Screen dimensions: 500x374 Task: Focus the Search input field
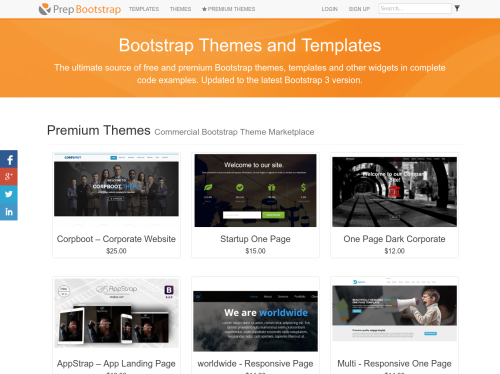pyautogui.click(x=415, y=8)
